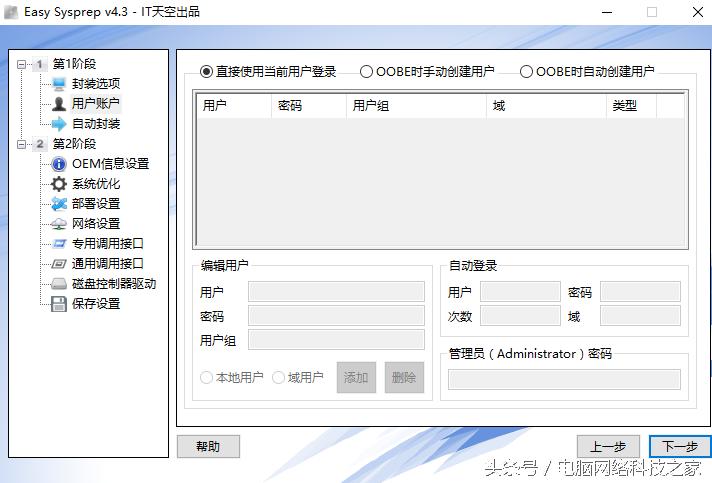Minimize the Easy Sysprep window

[607, 12]
